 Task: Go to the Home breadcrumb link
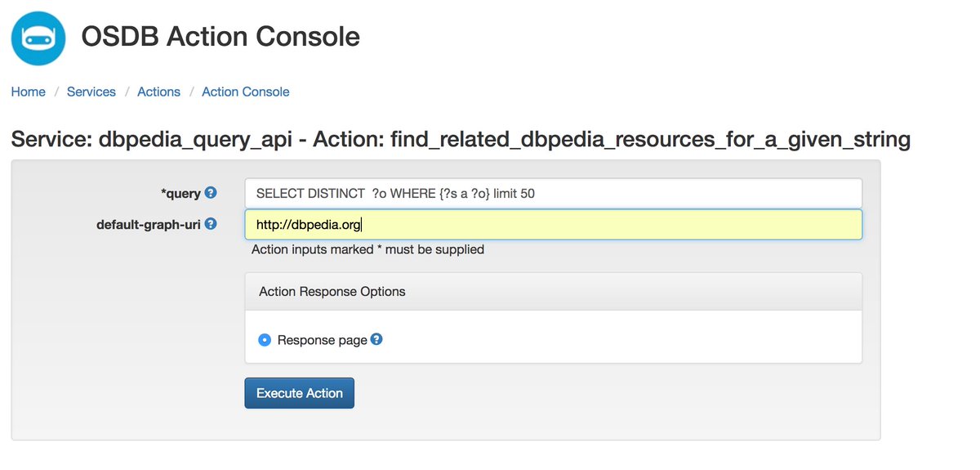(29, 92)
